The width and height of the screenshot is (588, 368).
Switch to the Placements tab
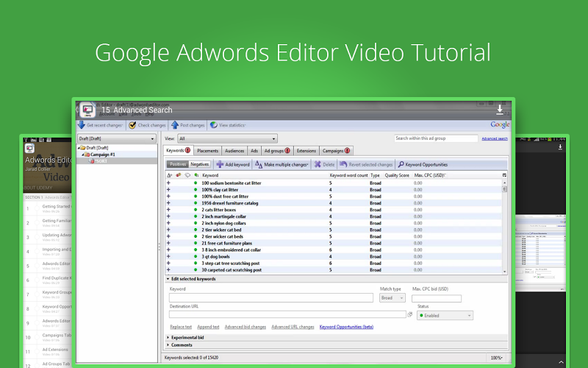pyautogui.click(x=207, y=150)
